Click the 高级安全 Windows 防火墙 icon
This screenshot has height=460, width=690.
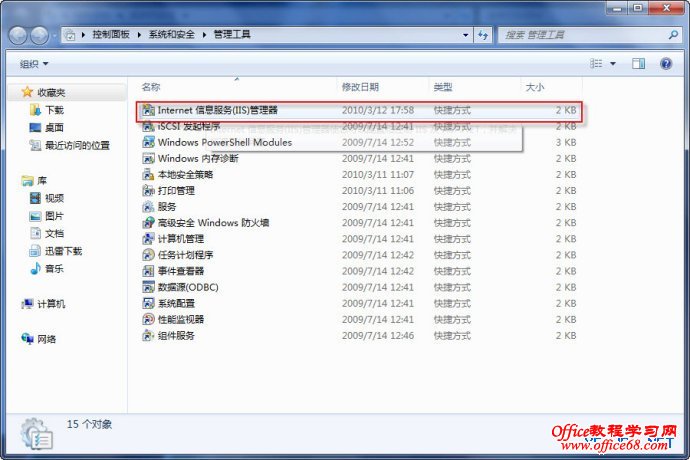149,223
